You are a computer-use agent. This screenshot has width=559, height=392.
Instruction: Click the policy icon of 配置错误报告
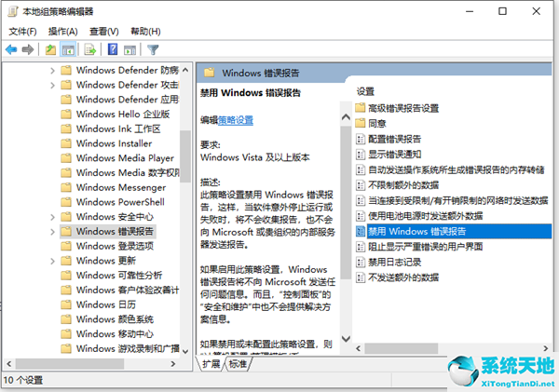361,139
